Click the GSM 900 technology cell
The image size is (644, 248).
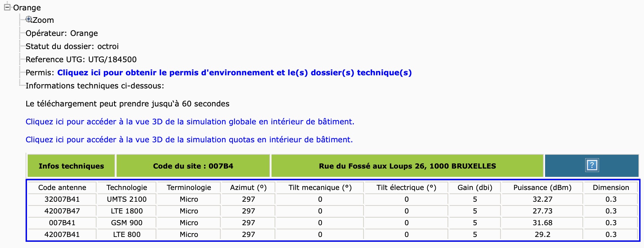(x=127, y=223)
